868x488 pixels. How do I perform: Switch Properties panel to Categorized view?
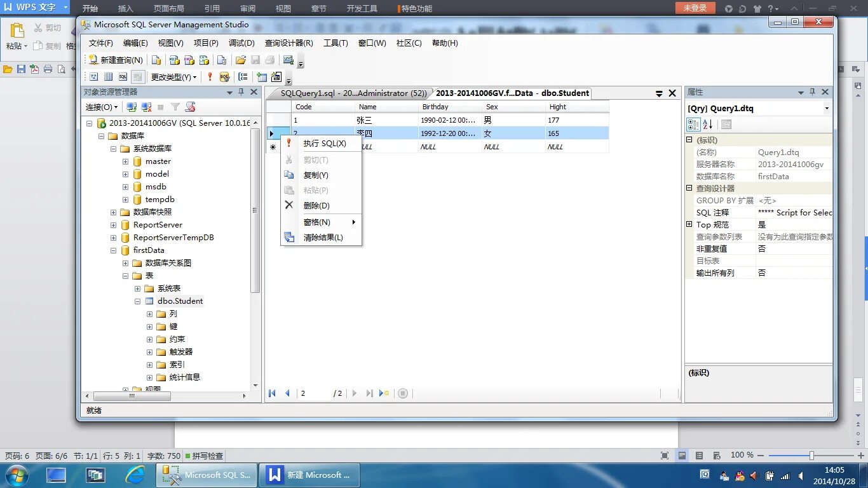click(x=694, y=125)
